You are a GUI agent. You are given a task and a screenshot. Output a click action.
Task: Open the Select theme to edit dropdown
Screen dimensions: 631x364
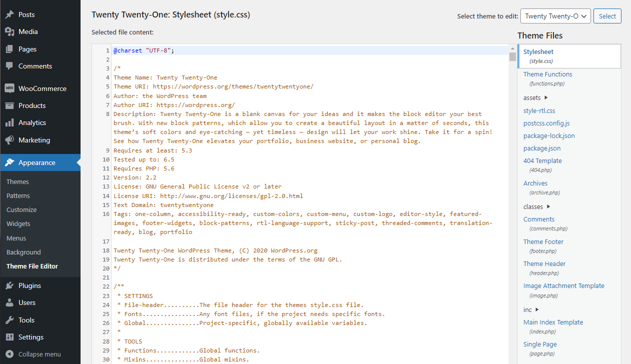[555, 16]
